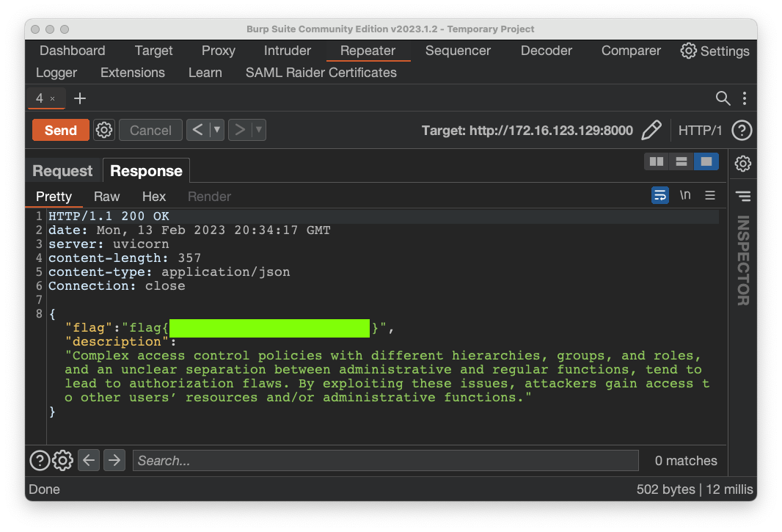Edit target with the pencil icon
The width and height of the screenshot is (782, 532).
(651, 131)
